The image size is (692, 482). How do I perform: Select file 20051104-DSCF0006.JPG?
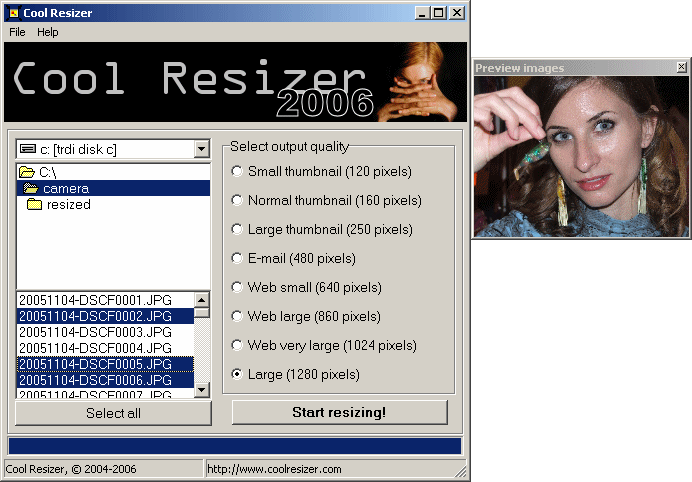(105, 380)
